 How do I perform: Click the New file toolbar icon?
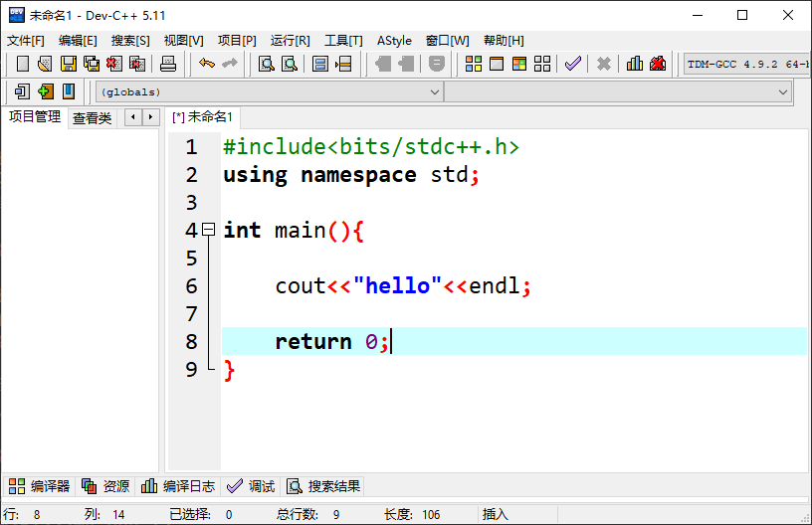click(x=23, y=64)
